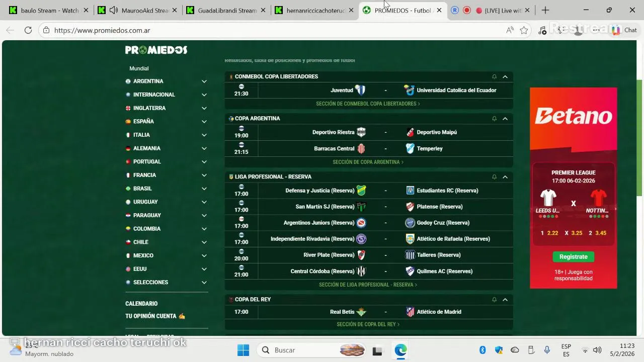Switch to hernanriccicachoteruchi tab
The image size is (644, 362).
point(315,10)
